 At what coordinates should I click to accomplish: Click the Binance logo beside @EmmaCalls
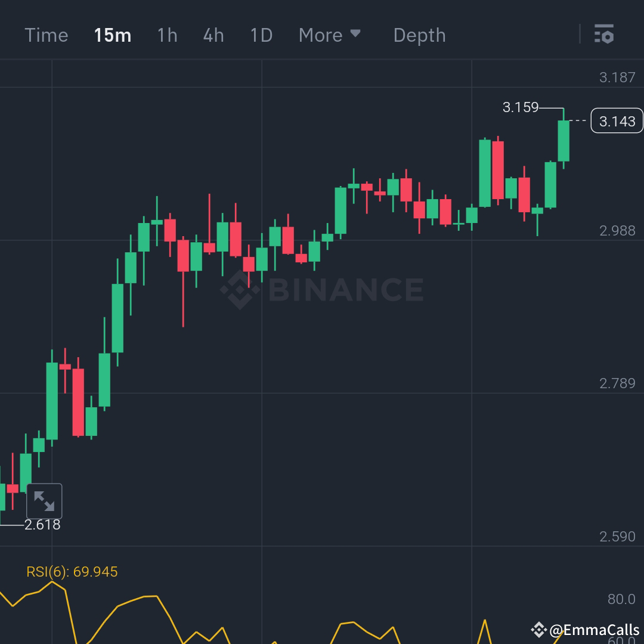[538, 629]
